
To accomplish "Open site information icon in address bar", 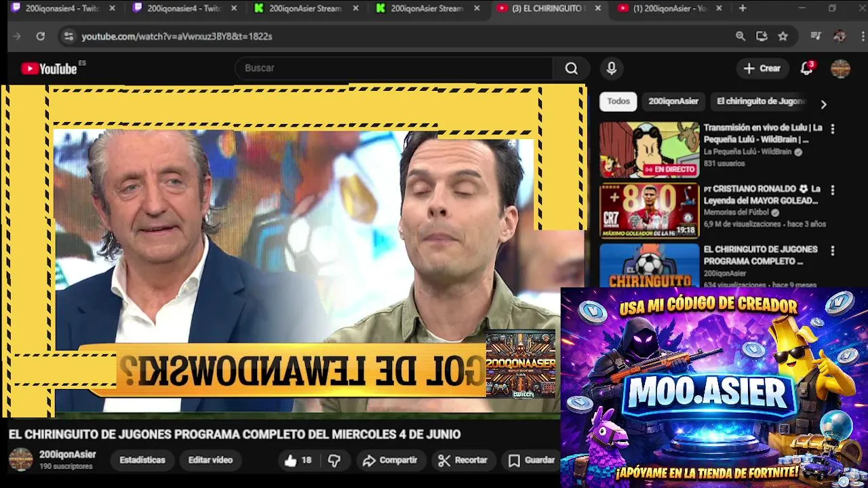I will (68, 37).
